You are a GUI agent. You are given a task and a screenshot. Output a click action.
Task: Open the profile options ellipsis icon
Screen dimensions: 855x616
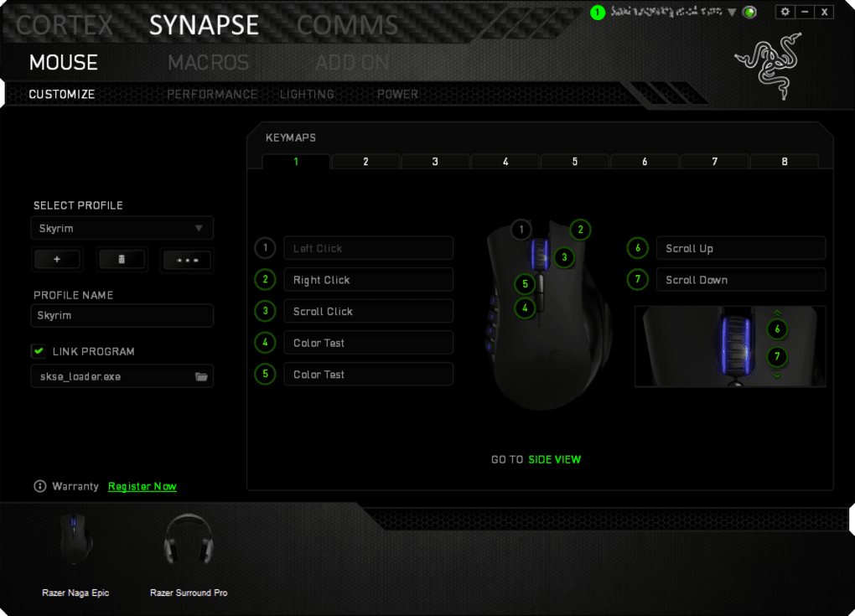pyautogui.click(x=186, y=260)
